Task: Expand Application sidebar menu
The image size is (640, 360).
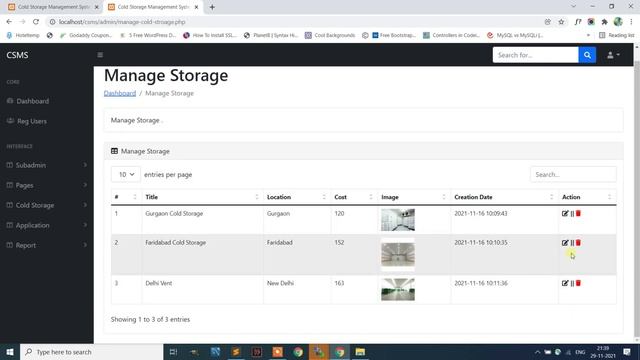Action: (47, 225)
